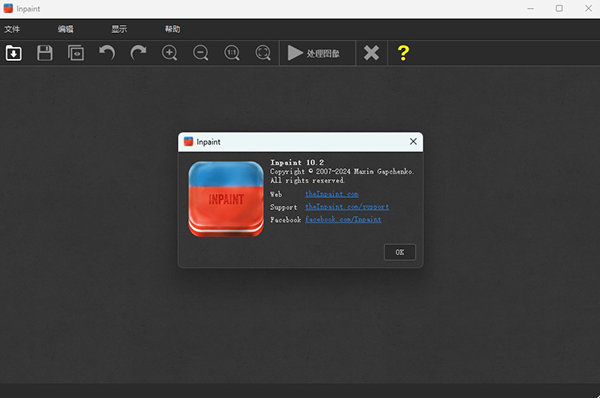Click OK in the about dialog
Image resolution: width=600 pixels, height=398 pixels.
399,252
